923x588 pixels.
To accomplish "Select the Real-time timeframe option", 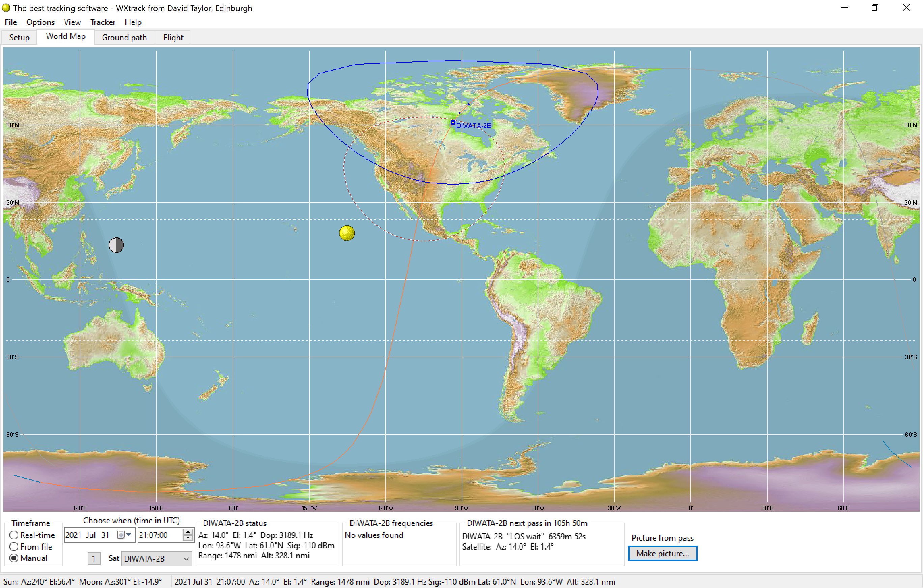I will pyautogui.click(x=14, y=535).
